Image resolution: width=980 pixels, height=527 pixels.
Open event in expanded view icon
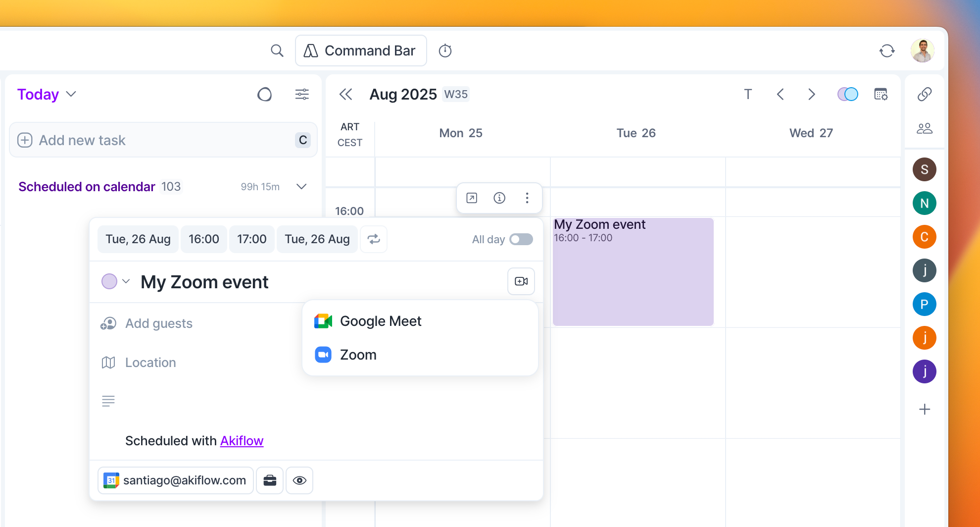(472, 198)
